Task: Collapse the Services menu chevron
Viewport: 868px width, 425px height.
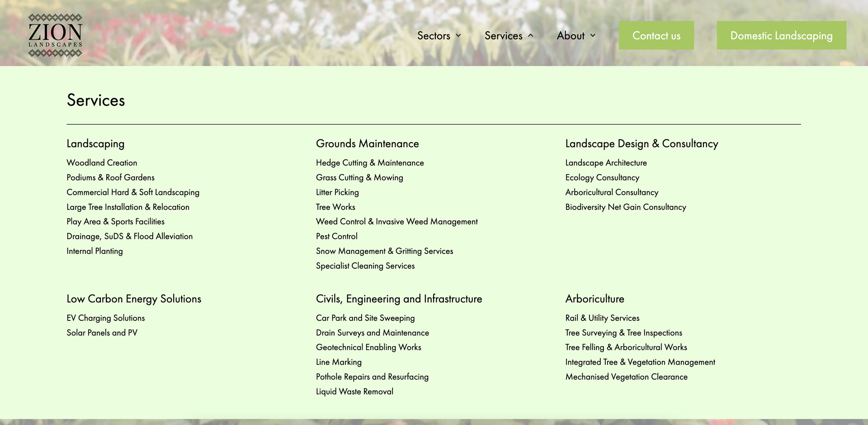Action: [x=531, y=36]
